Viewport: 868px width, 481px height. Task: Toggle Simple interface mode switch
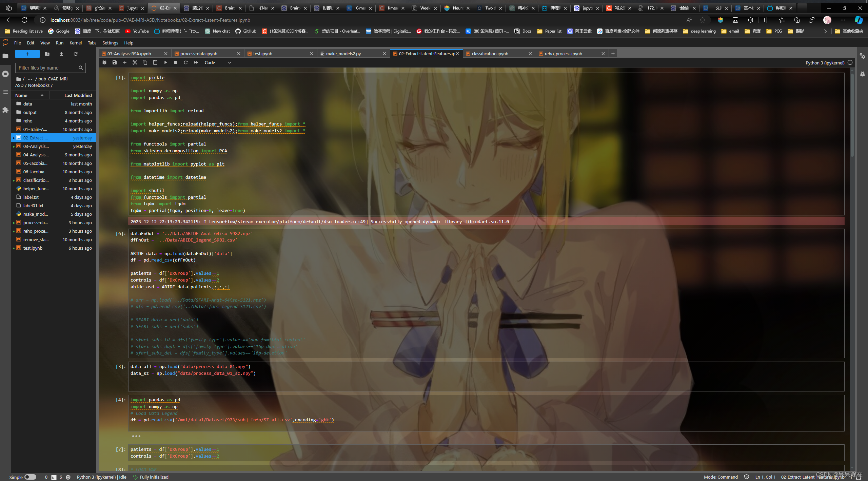pos(30,477)
